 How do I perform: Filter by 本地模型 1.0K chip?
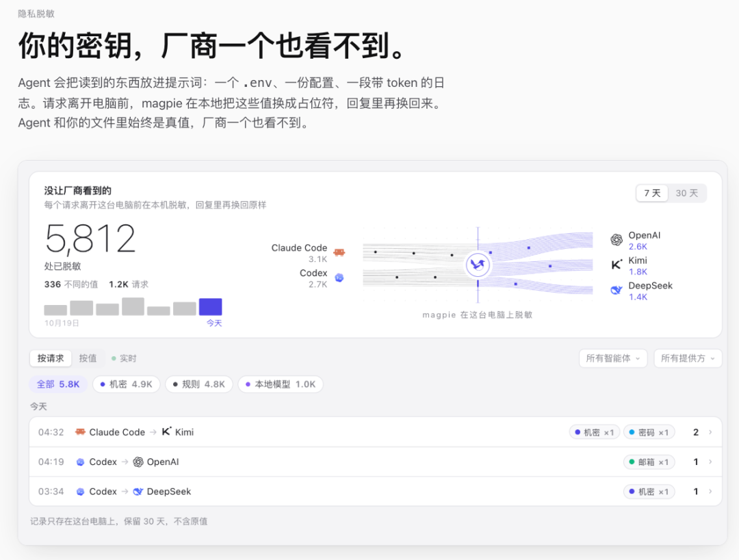pos(281,384)
